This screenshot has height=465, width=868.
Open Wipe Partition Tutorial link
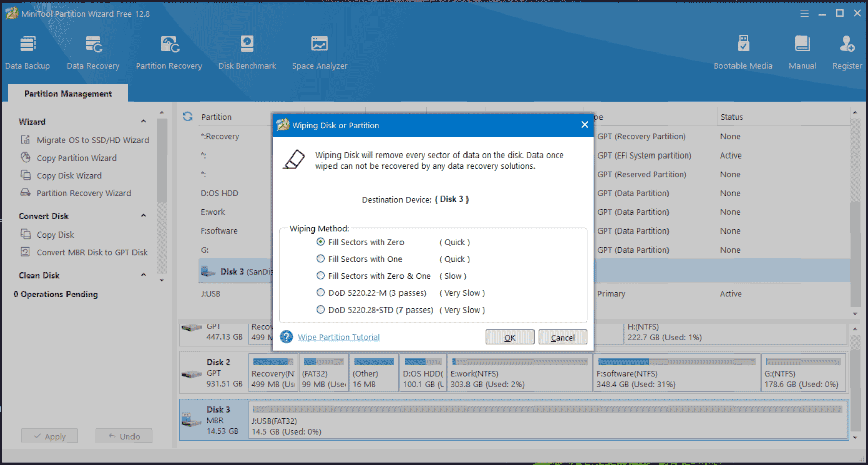(x=339, y=337)
